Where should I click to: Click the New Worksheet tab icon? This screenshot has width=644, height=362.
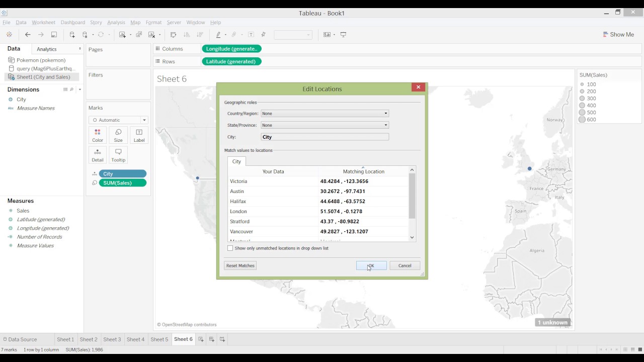point(201,339)
